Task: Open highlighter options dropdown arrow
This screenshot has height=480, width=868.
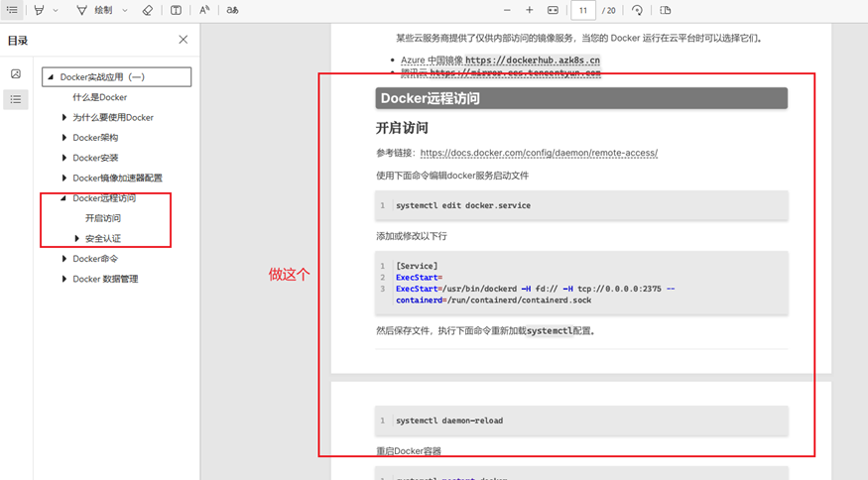Action: [56, 11]
